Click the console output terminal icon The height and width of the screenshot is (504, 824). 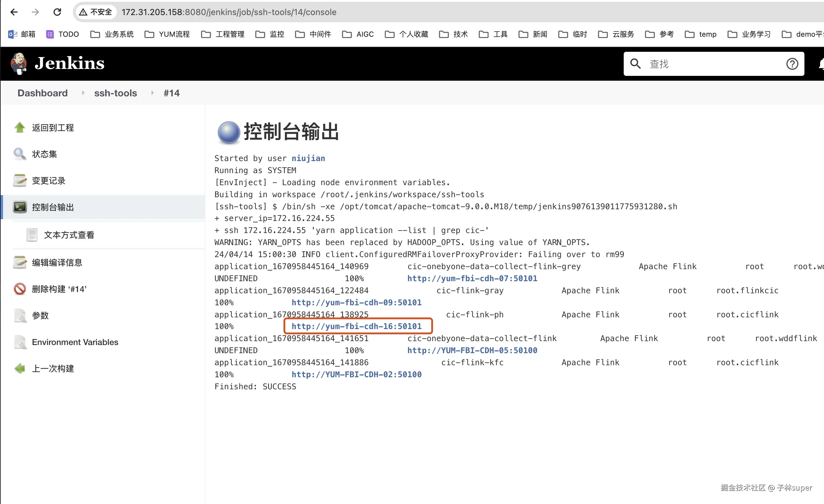[20, 207]
